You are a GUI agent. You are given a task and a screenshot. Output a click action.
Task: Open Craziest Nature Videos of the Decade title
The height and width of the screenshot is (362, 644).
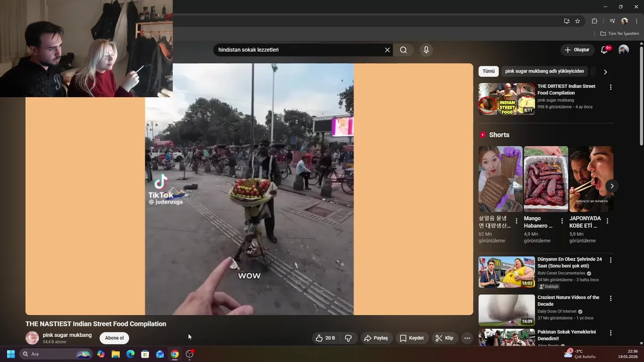click(568, 301)
